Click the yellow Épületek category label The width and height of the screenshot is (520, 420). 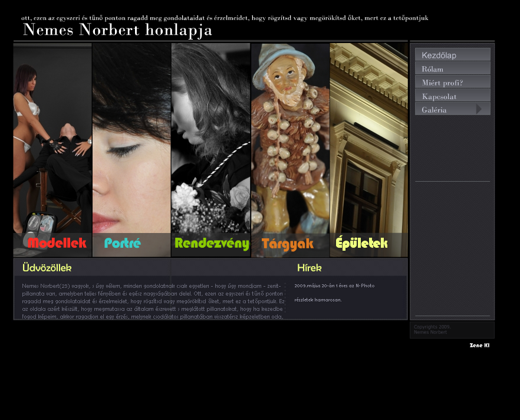[361, 243]
